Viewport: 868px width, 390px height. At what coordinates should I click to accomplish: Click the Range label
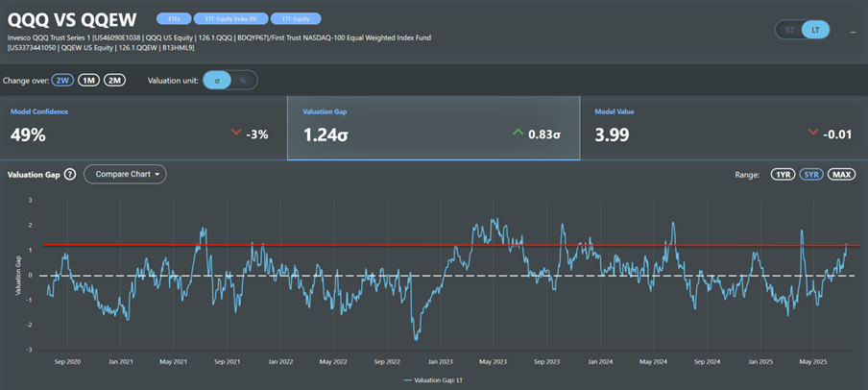(747, 175)
